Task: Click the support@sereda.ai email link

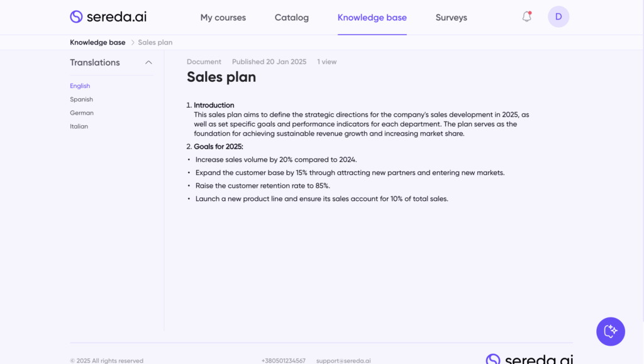Action: 343,361
